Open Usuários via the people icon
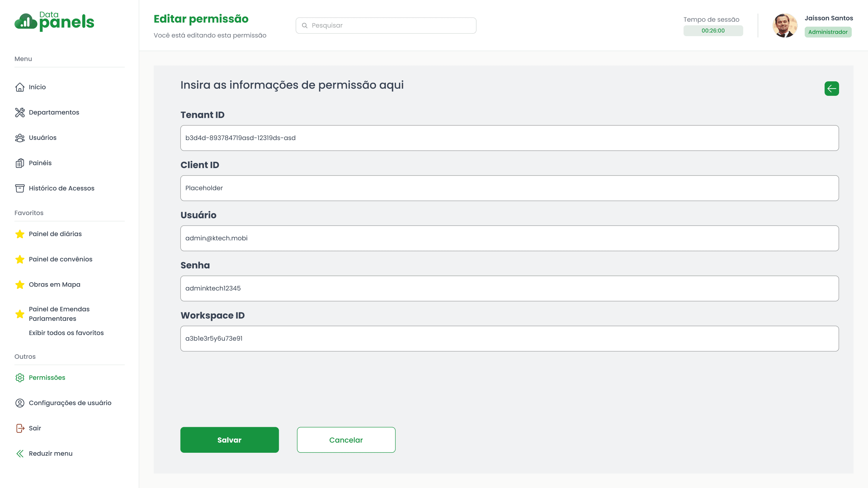 point(20,138)
